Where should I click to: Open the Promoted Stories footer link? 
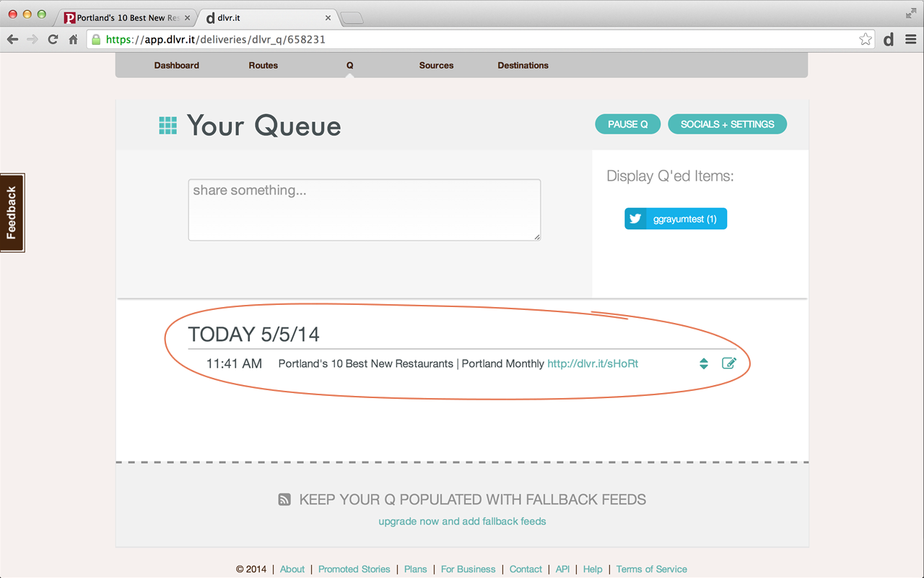[354, 569]
